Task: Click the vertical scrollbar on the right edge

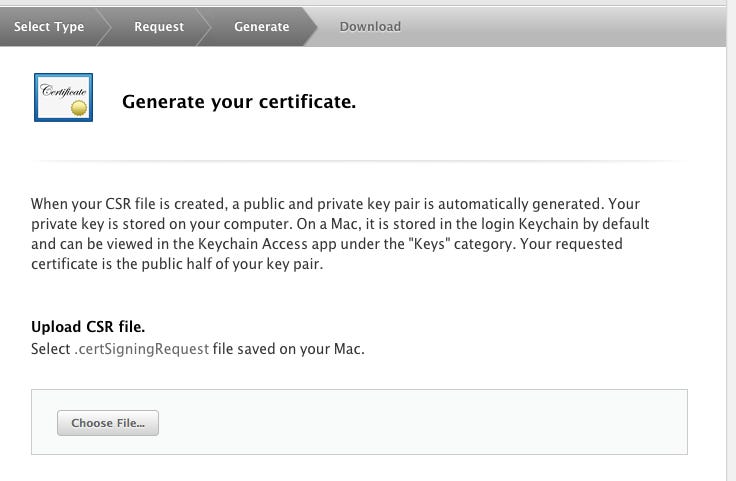Action: tap(731, 250)
